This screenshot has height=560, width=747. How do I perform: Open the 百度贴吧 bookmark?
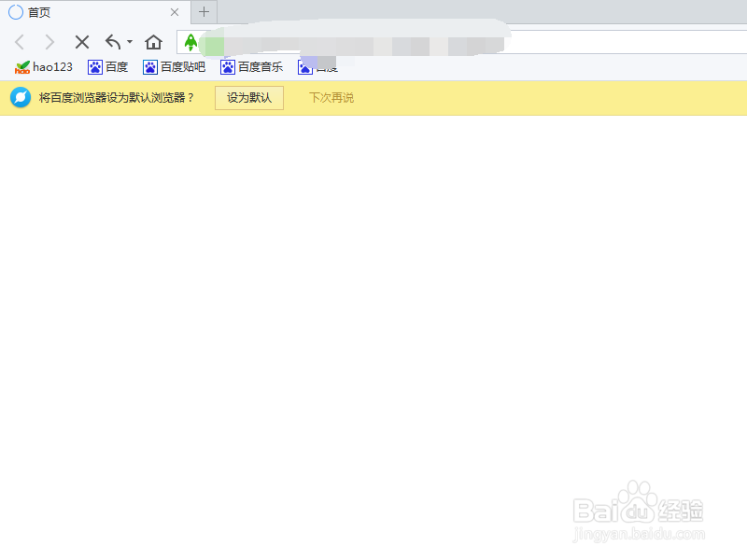coord(174,67)
